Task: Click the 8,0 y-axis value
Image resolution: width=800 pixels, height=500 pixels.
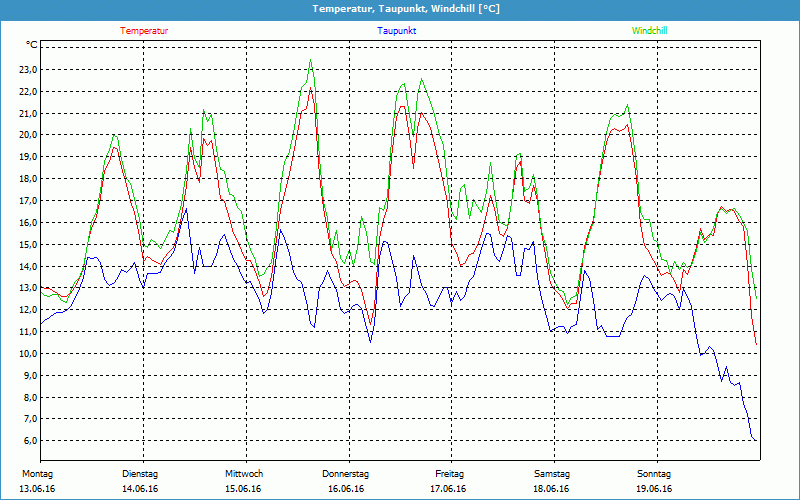Action: 30,398
